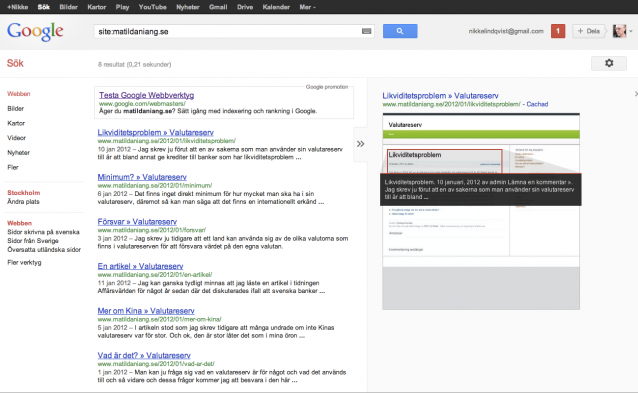The image size is (638, 393).
Task: Open the Cachad link in preview panel
Action: pos(537,104)
